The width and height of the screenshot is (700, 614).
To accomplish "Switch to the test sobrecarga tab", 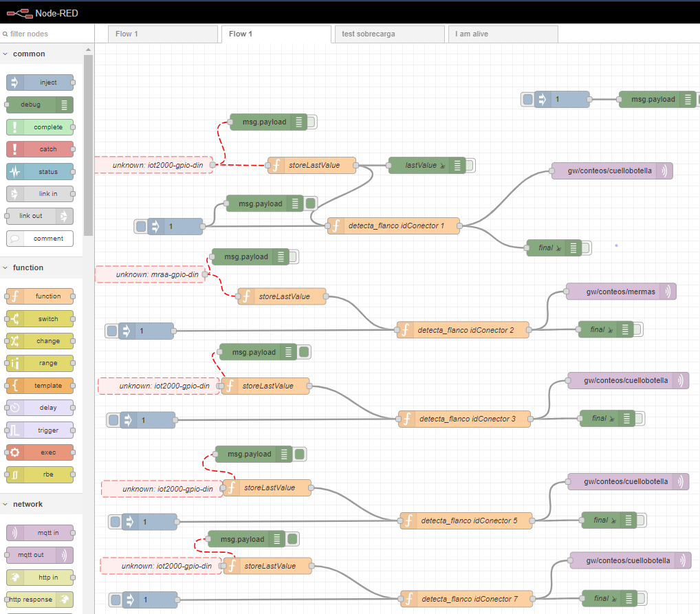I will pos(389,34).
